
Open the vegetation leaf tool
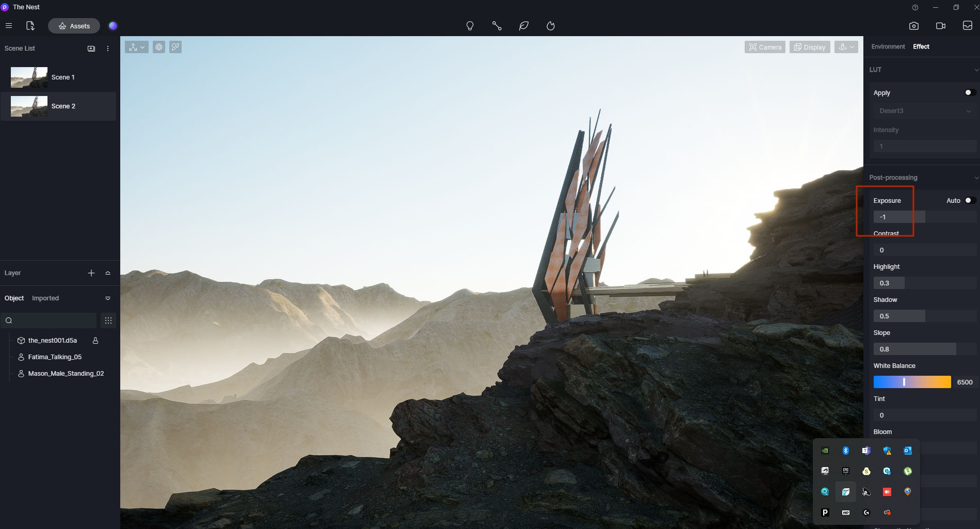point(524,26)
